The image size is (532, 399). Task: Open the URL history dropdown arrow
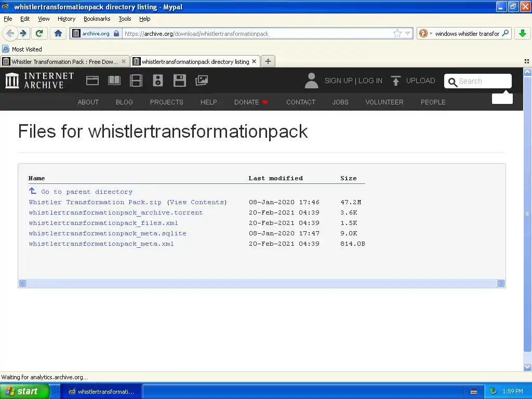pos(407,33)
